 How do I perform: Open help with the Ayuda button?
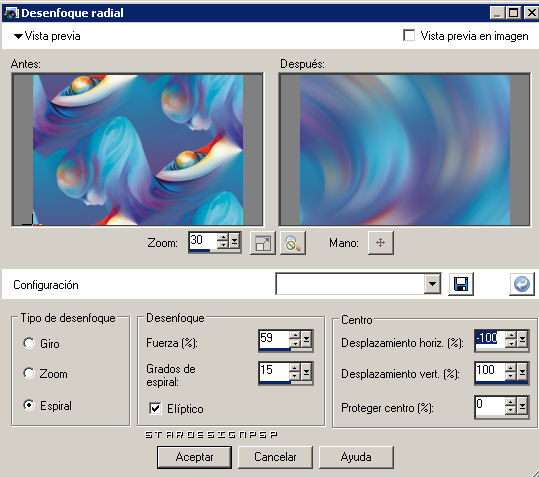coord(356,457)
